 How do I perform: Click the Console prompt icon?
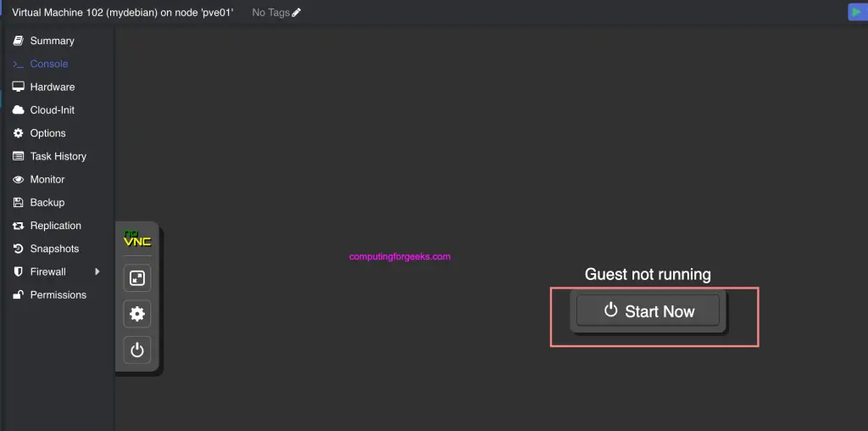[x=19, y=64]
